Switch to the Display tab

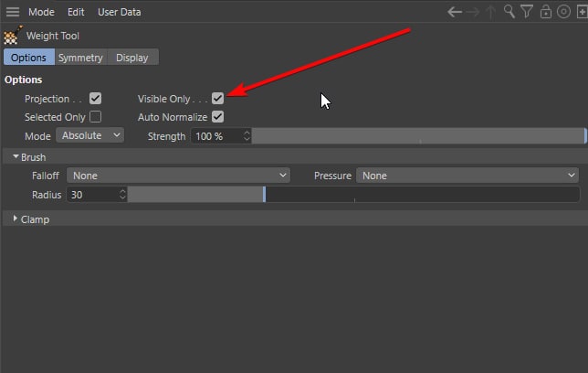(132, 57)
